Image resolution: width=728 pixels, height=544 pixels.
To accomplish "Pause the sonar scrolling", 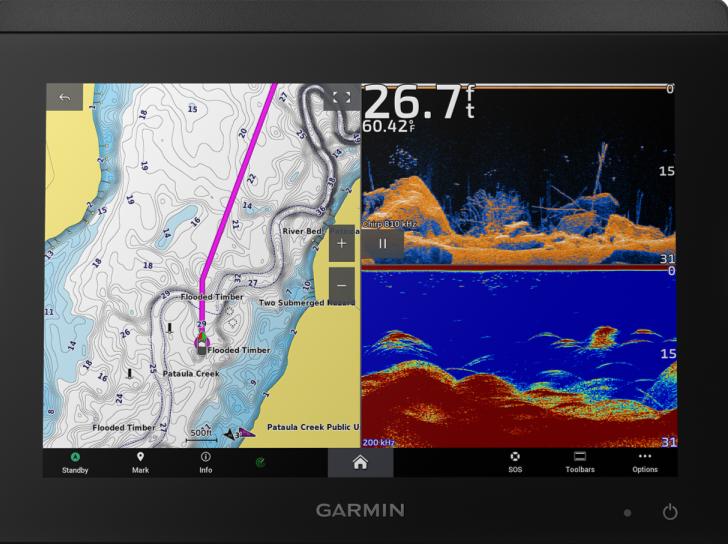I will point(381,243).
